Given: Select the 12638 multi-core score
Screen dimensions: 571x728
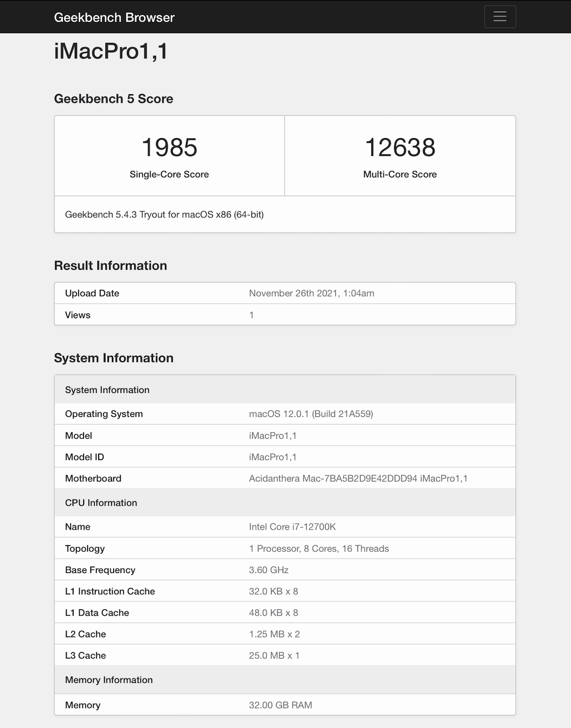Looking at the screenshot, I should [400, 148].
